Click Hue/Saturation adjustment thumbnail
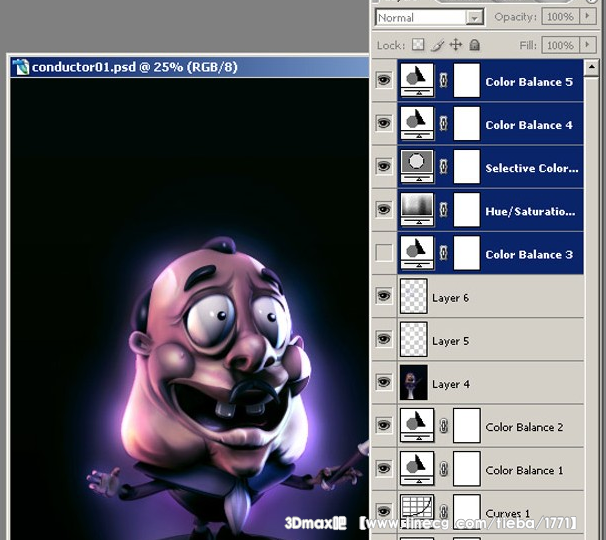 click(x=417, y=210)
